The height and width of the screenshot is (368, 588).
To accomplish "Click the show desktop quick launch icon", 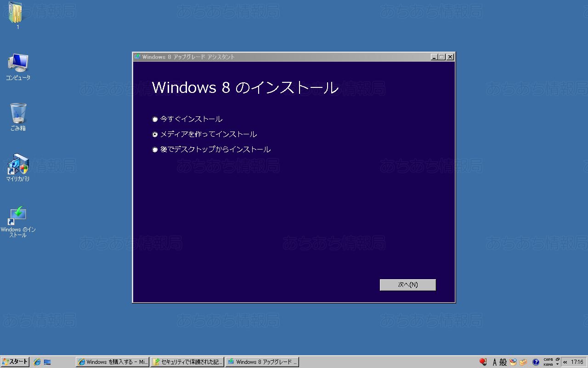I will (x=47, y=362).
